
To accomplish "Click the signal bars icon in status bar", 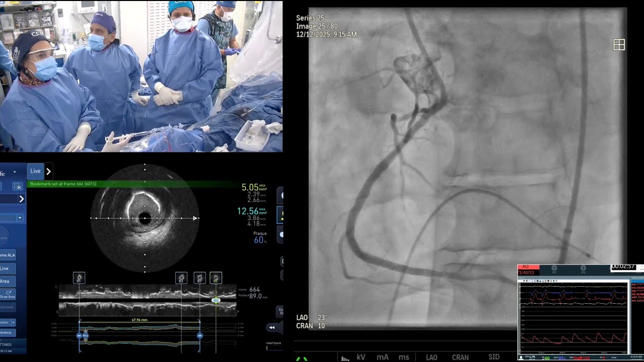I will (345, 358).
